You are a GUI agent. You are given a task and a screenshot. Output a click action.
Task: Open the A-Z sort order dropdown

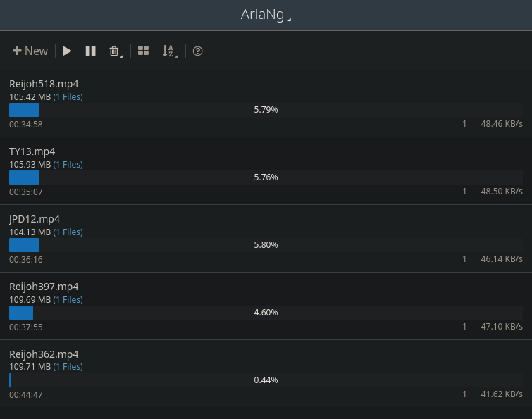pos(169,51)
